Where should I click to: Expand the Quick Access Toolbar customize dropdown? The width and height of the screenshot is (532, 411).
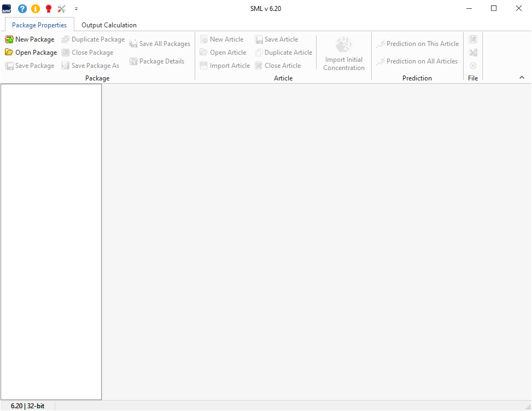pos(76,9)
